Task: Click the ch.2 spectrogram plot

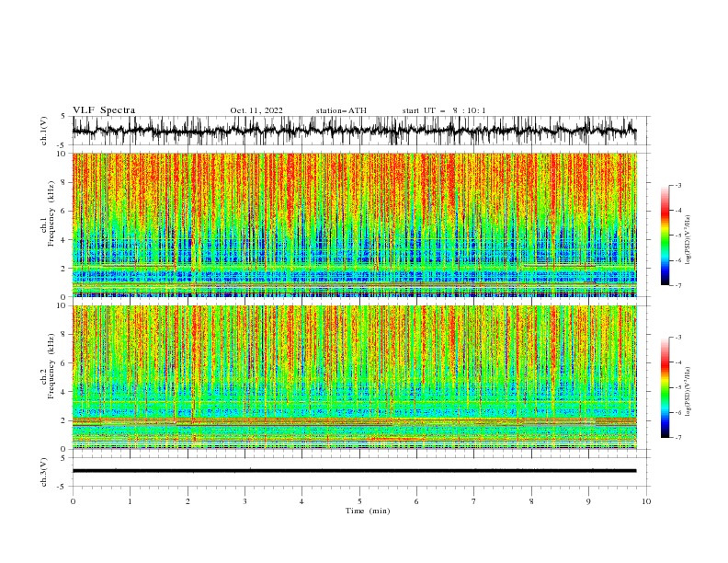Action: 354,377
